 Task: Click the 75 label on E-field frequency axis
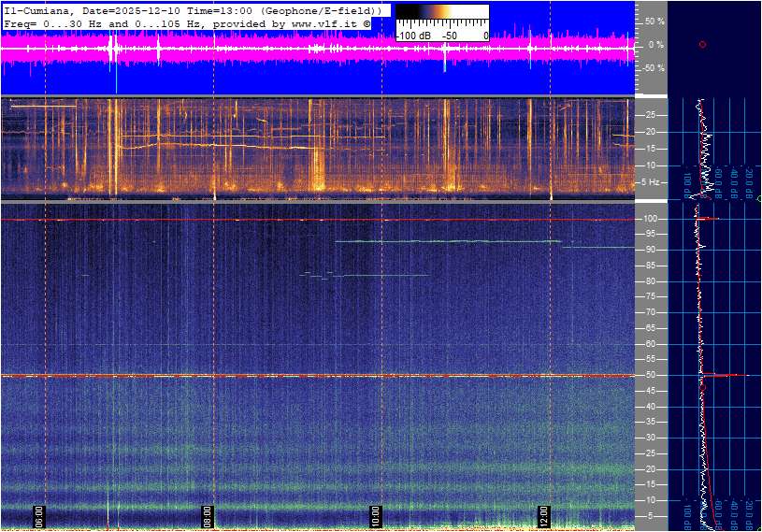click(x=651, y=297)
